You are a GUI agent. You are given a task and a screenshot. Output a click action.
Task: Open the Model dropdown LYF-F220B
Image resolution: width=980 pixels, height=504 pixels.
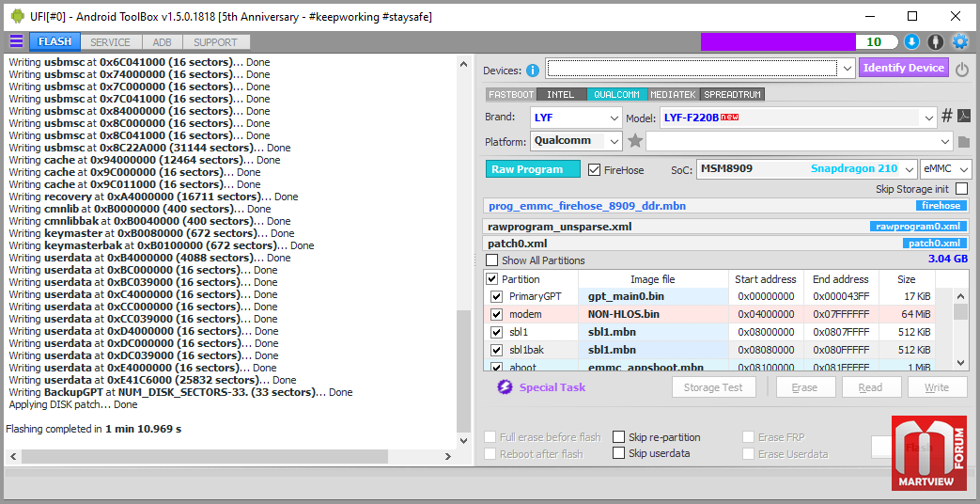[x=798, y=117]
